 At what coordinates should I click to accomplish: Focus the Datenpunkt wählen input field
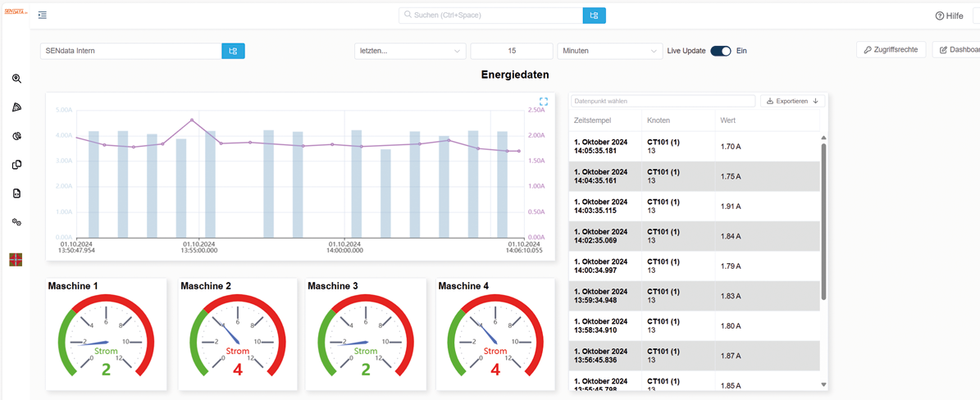coord(663,101)
